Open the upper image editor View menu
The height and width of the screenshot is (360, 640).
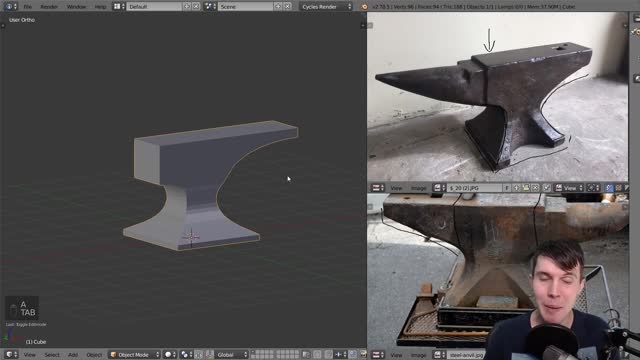point(396,188)
